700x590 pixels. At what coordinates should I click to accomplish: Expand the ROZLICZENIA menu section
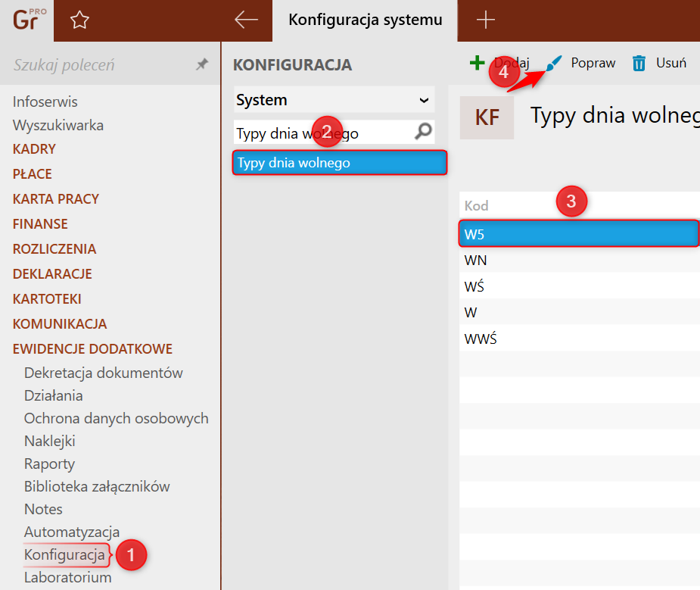[x=54, y=248]
